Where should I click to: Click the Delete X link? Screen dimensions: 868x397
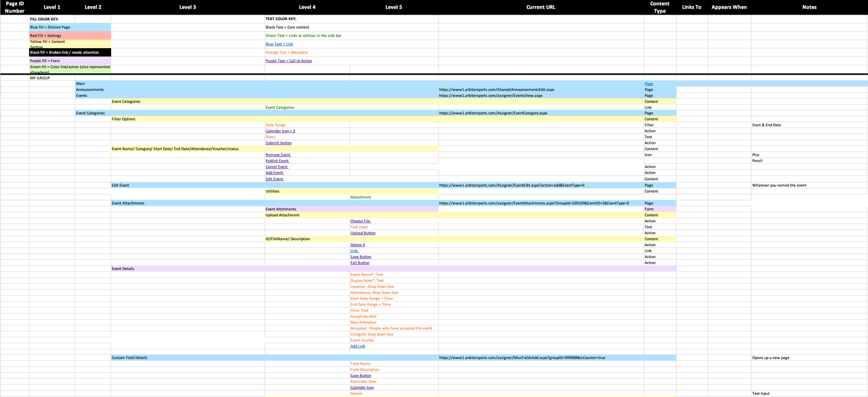pos(358,245)
